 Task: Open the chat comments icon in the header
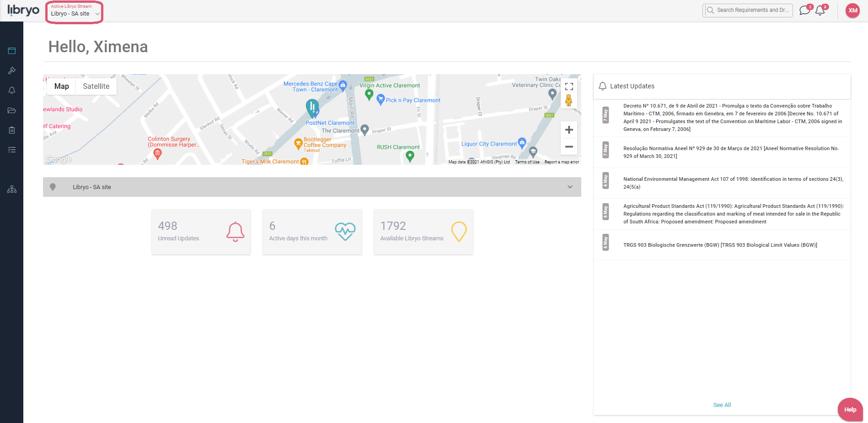805,10
